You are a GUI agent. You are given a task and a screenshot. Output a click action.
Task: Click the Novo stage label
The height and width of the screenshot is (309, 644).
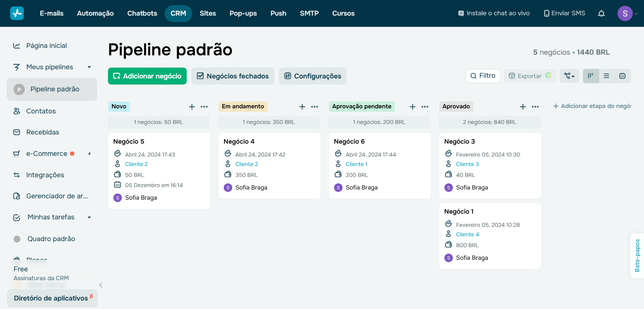(119, 106)
